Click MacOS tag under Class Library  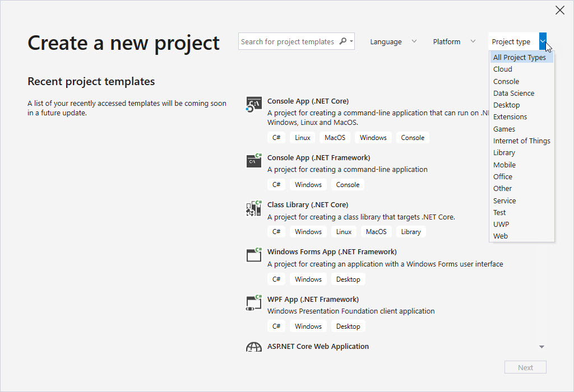pos(376,232)
